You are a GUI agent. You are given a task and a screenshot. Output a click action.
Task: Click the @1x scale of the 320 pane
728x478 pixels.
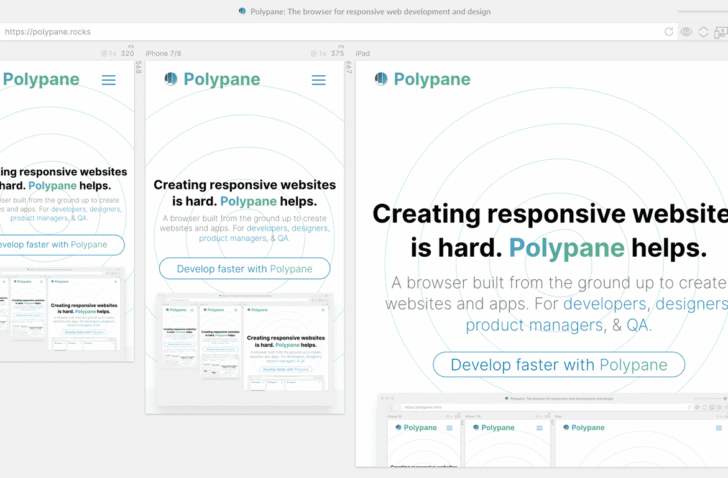[x=109, y=53]
